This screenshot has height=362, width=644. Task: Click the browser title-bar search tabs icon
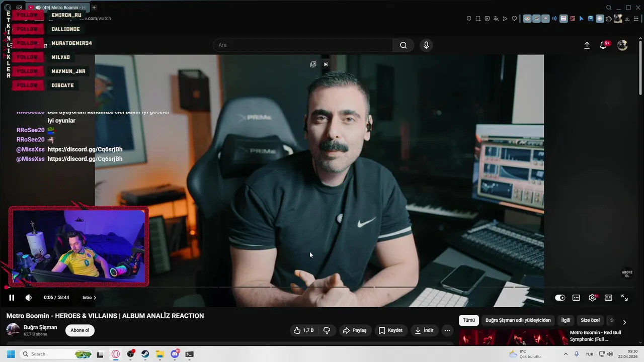(x=609, y=8)
